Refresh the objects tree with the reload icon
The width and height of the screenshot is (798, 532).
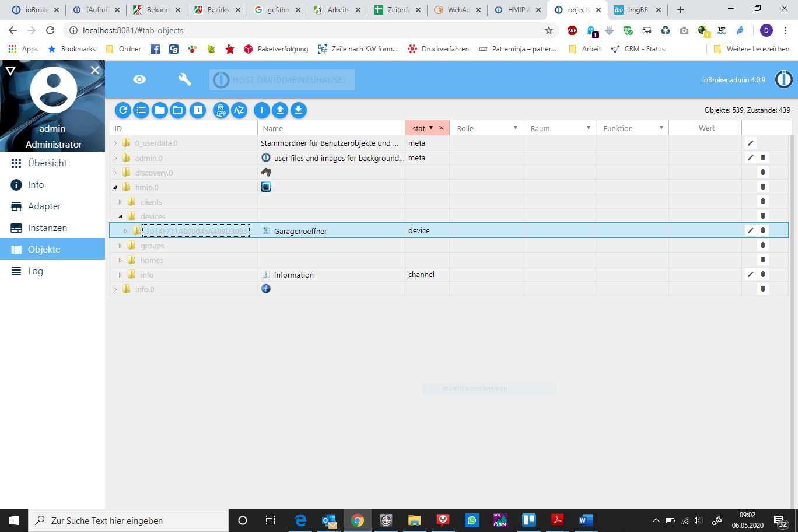coord(123,110)
